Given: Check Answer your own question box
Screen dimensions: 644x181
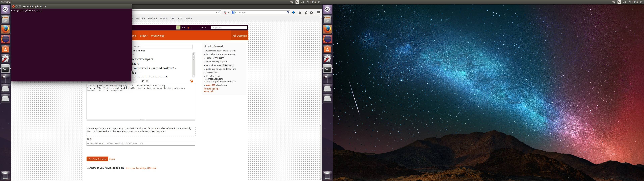Looking at the screenshot, I should click(88, 168).
